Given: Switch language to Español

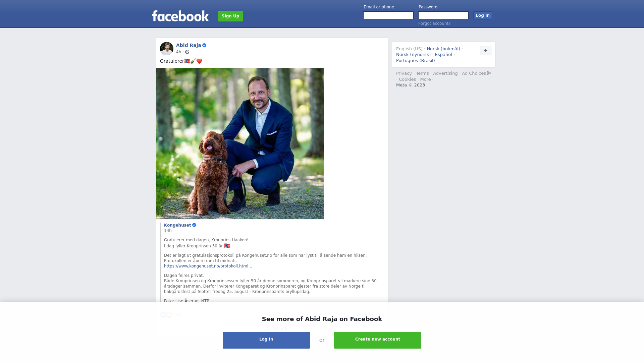Looking at the screenshot, I should (443, 55).
